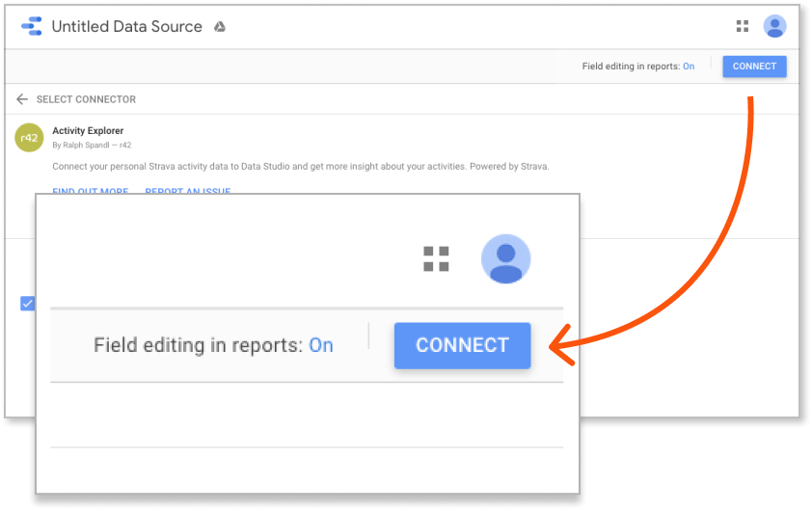Click large 'On' link in enlarged callout
Image resolution: width=812 pixels, height=511 pixels.
click(321, 345)
